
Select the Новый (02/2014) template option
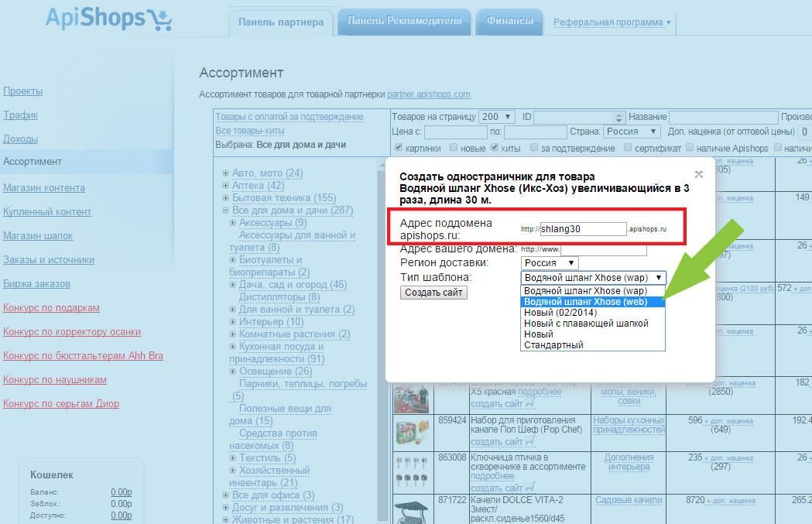593,313
